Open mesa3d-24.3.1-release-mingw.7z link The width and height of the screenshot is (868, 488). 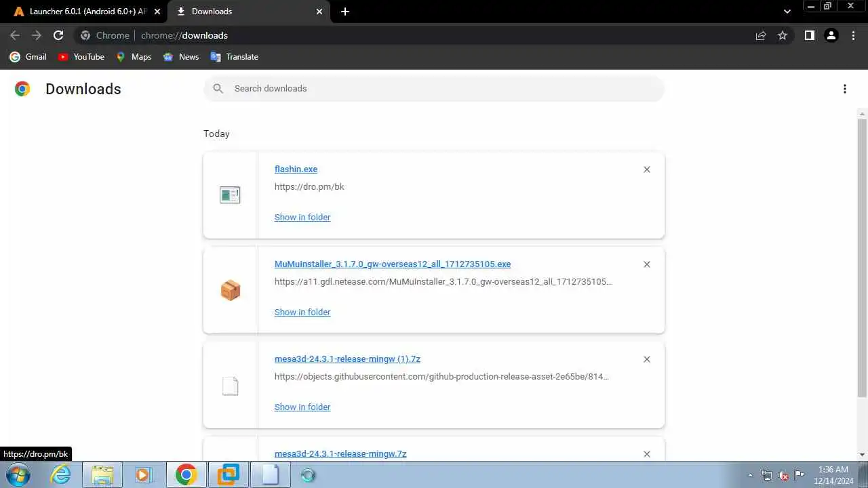click(x=340, y=454)
